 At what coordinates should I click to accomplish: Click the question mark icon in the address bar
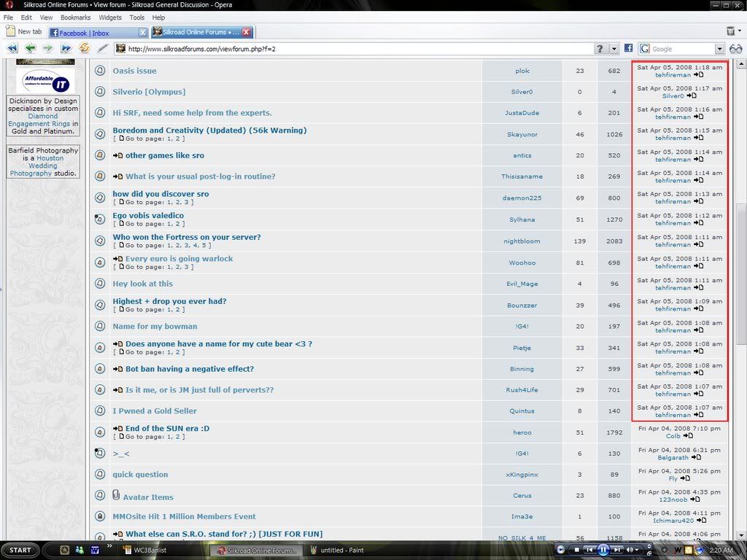[x=600, y=49]
